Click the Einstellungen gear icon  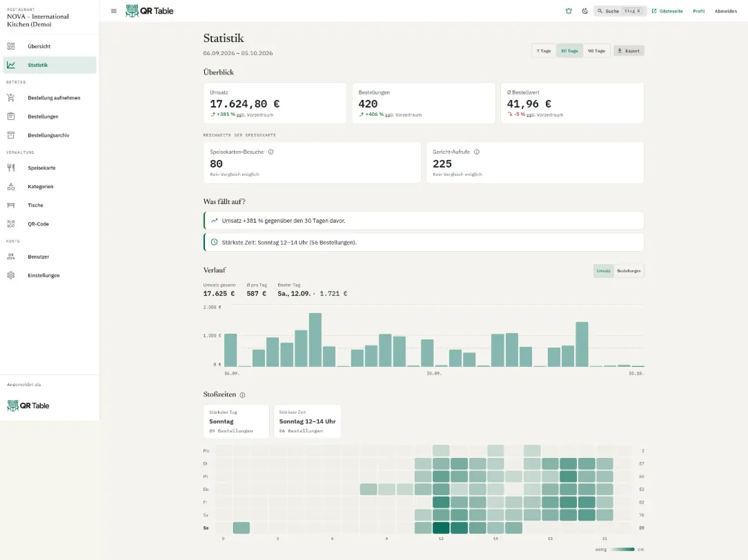click(x=11, y=275)
